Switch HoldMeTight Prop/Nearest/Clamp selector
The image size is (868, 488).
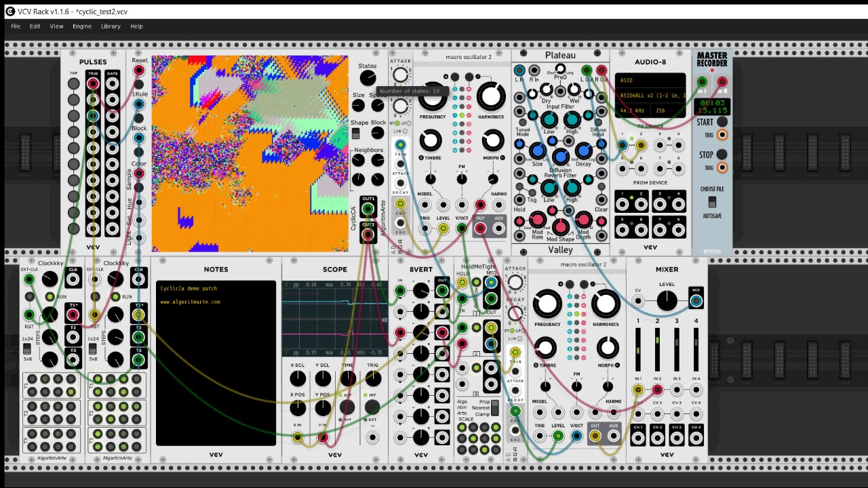495,408
